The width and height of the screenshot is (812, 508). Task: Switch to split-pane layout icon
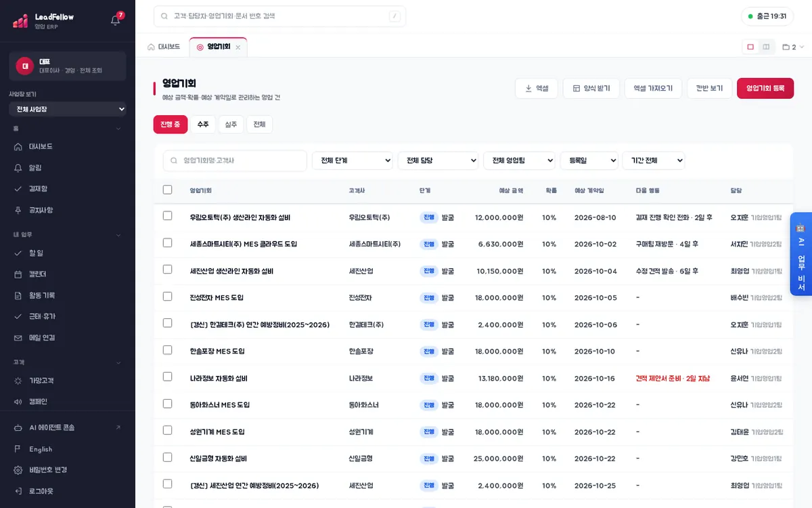point(766,47)
